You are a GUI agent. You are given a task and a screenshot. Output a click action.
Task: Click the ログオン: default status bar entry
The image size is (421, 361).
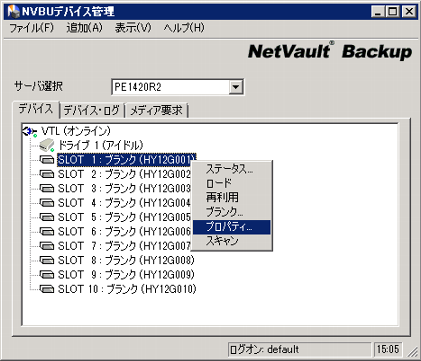[x=299, y=349]
